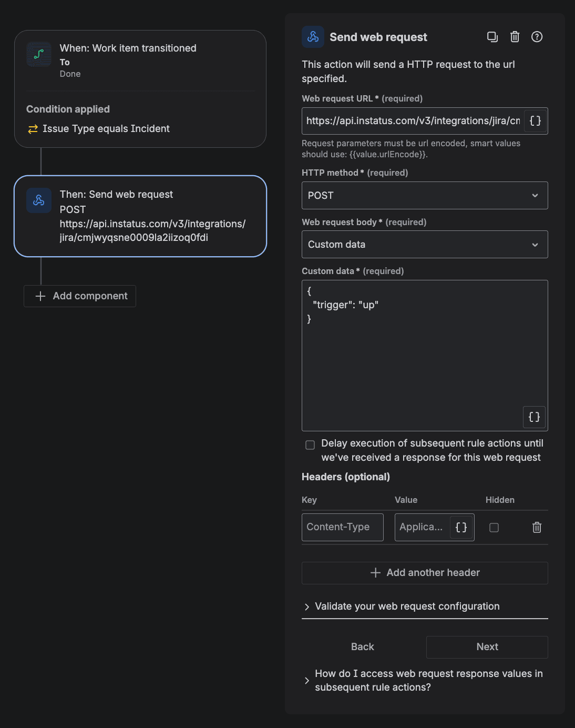Click Add component to extend the rule
This screenshot has width=575, height=728.
pos(79,296)
